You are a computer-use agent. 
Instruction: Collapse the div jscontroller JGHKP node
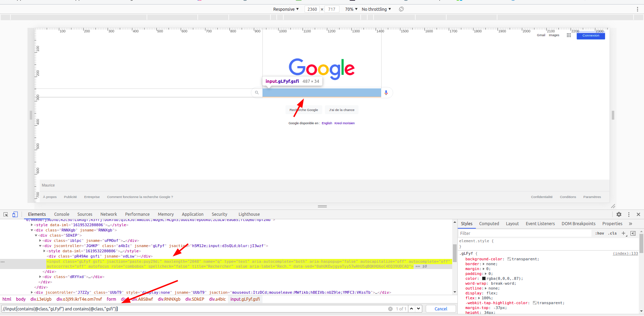coord(40,246)
